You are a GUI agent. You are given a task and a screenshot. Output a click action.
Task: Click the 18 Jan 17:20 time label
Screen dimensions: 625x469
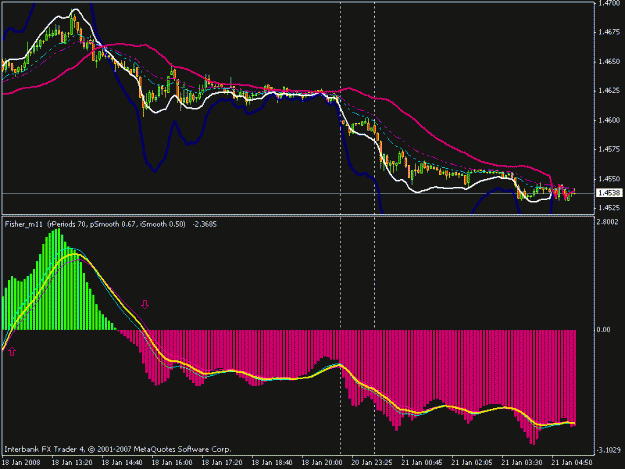222,463
